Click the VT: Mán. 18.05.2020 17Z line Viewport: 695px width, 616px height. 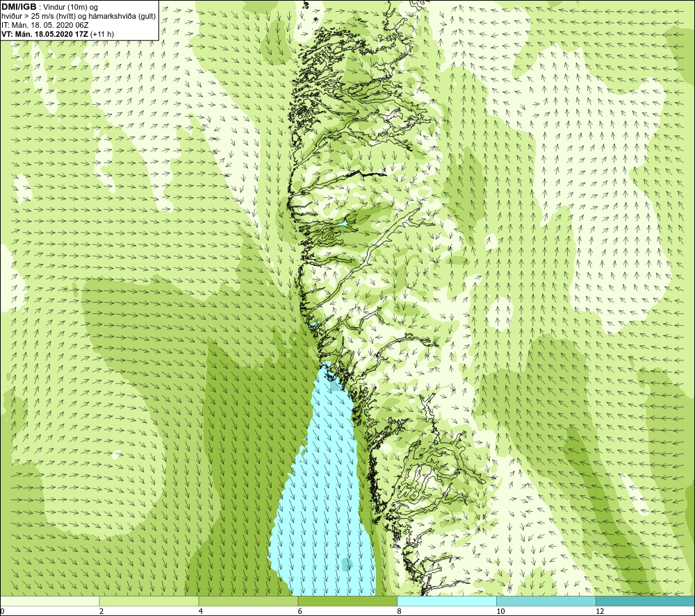click(x=58, y=34)
